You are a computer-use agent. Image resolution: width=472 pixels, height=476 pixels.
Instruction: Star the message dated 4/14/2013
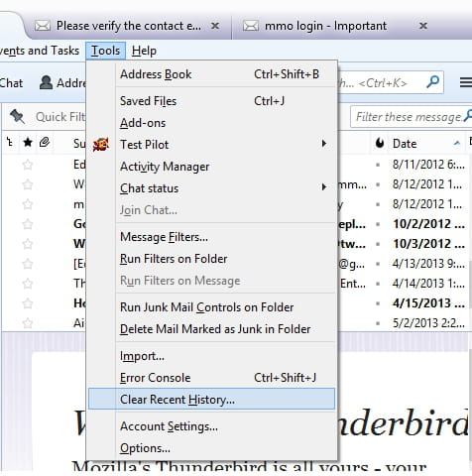click(28, 284)
